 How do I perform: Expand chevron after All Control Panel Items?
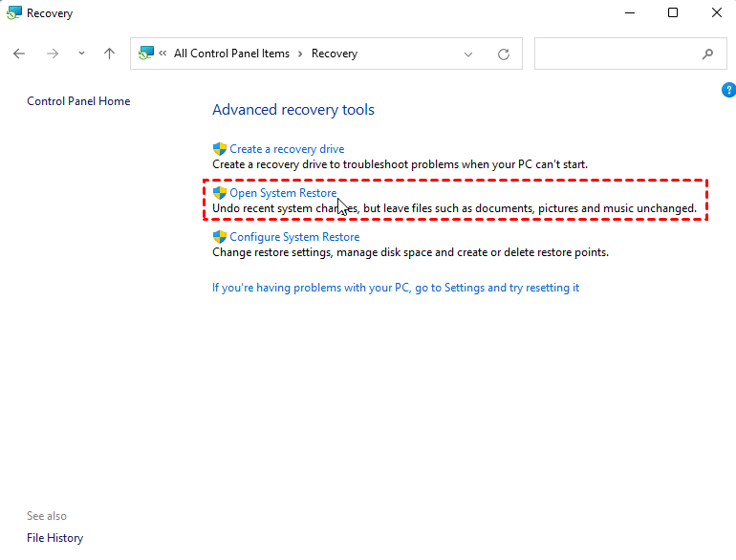[300, 54]
